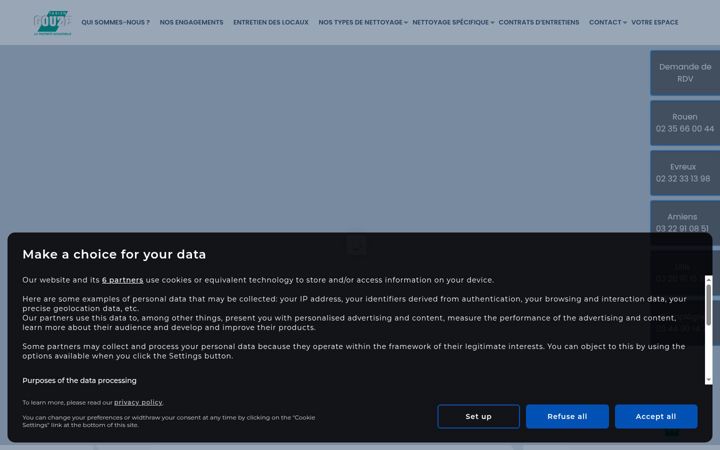Open the QUI SOMMES-NOUS ? menu item

(x=115, y=22)
